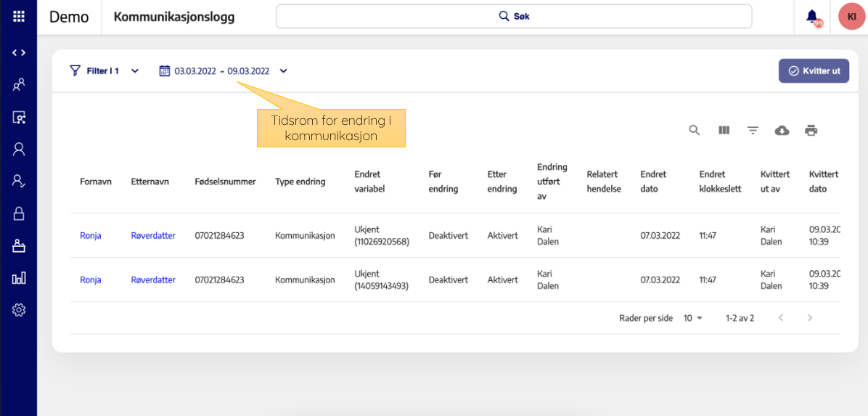The width and height of the screenshot is (868, 416).
Task: Click the padlock icon in sidebar
Action: pos(19,213)
